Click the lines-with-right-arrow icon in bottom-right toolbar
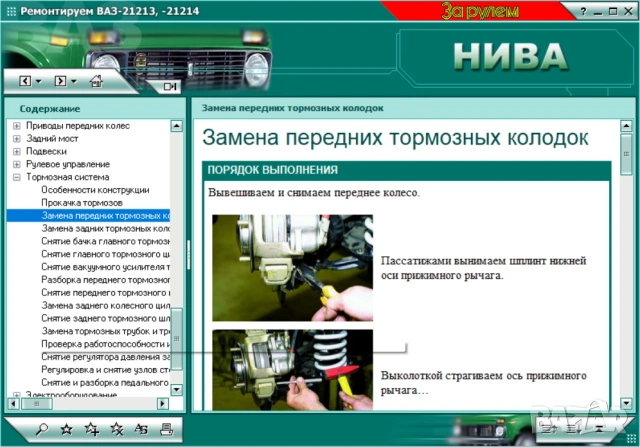 coord(549,429)
